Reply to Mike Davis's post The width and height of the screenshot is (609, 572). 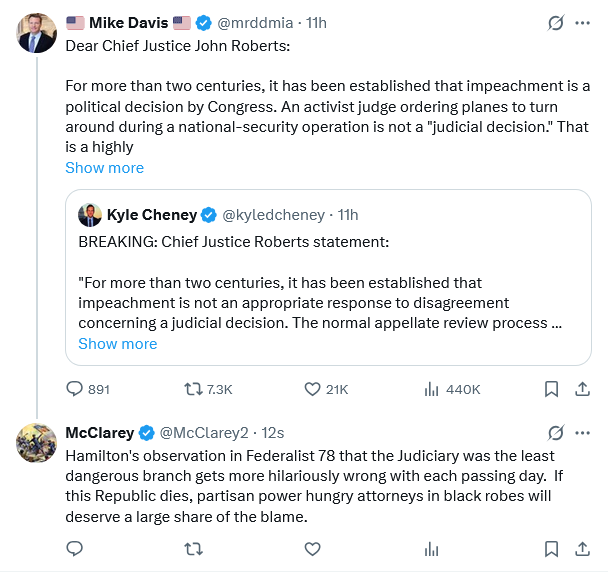click(74, 389)
